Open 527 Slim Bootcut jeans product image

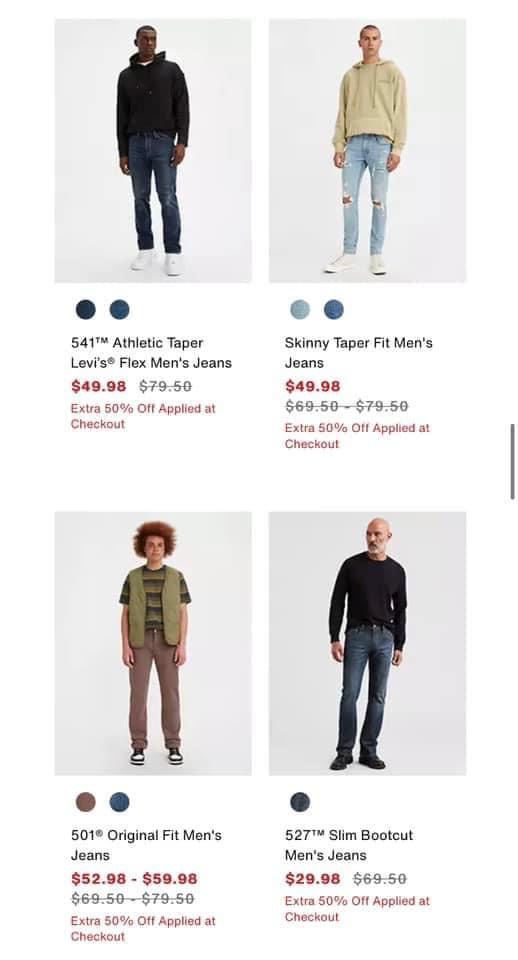[x=367, y=643]
